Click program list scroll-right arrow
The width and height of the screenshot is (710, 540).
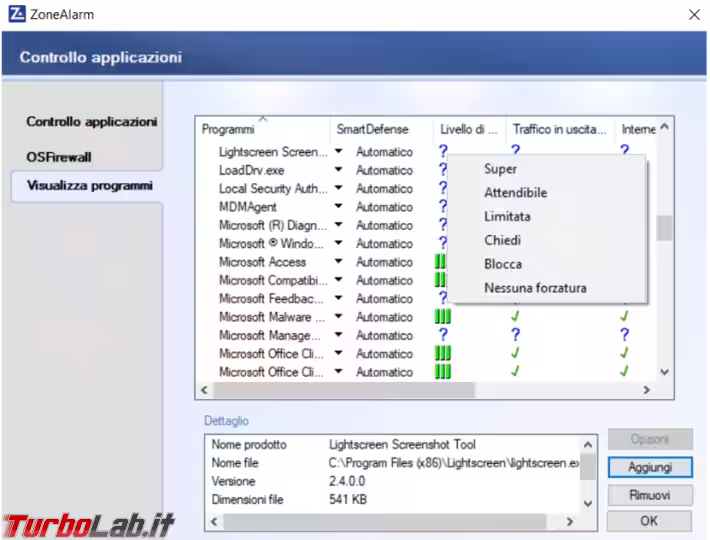(647, 390)
